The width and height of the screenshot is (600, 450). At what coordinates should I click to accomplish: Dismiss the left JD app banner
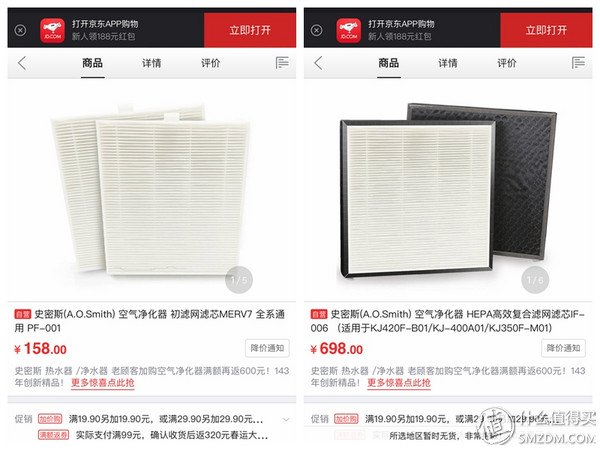pyautogui.click(x=20, y=30)
